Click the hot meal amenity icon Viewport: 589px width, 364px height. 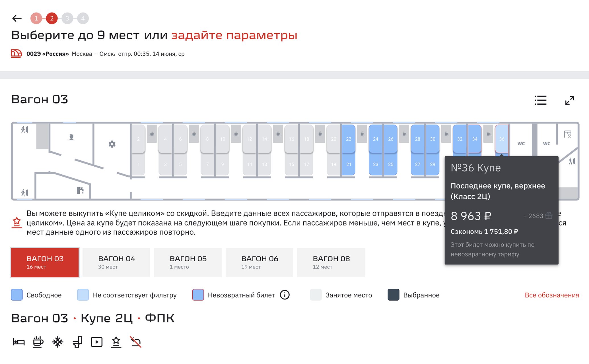(x=38, y=342)
